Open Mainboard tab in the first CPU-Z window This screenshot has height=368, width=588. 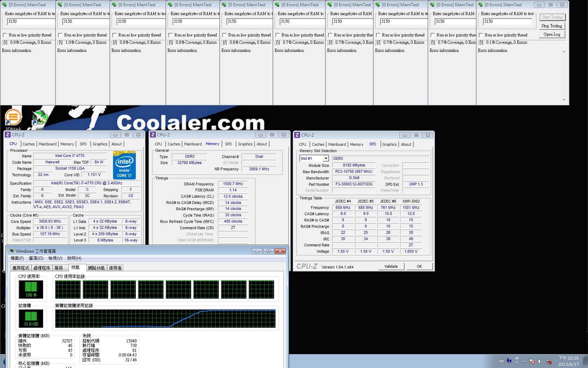click(x=48, y=144)
